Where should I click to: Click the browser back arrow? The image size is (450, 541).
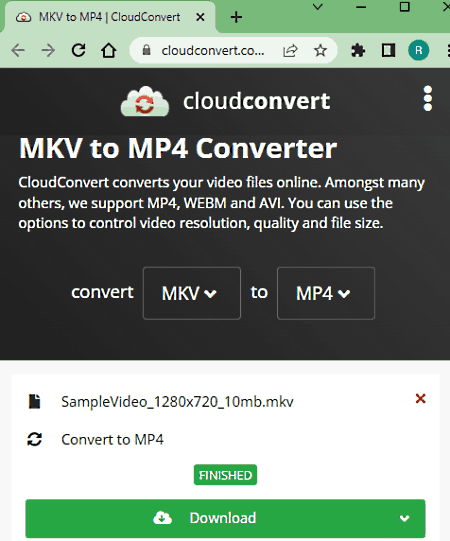coord(18,51)
